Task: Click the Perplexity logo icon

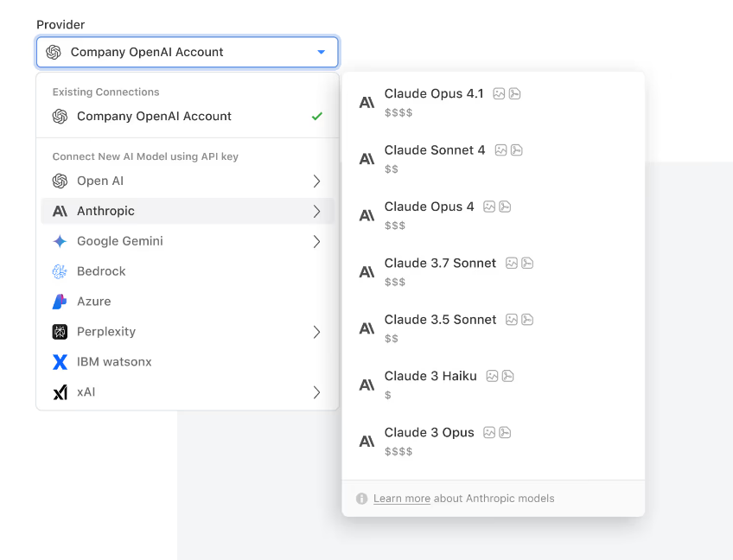Action: [x=60, y=332]
